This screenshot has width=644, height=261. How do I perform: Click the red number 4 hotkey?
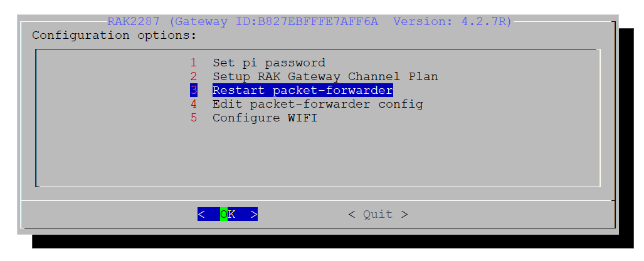click(x=193, y=104)
